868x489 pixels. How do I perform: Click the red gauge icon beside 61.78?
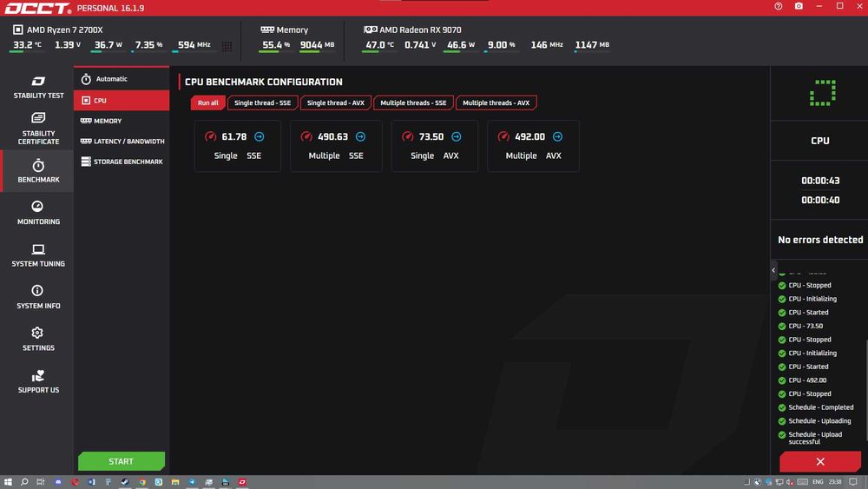point(210,136)
